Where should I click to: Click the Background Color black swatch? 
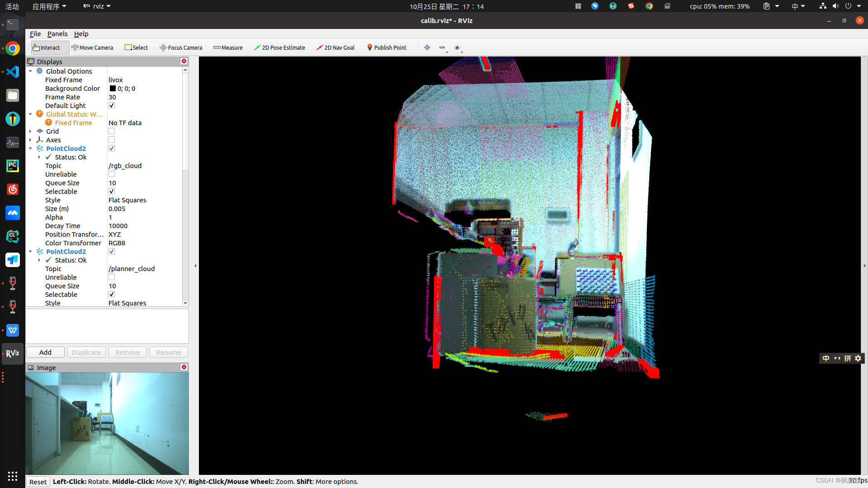[113, 89]
